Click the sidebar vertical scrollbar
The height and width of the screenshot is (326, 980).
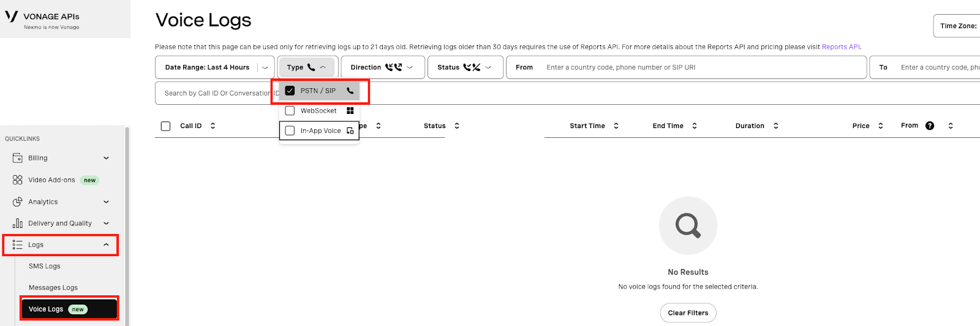point(127,226)
